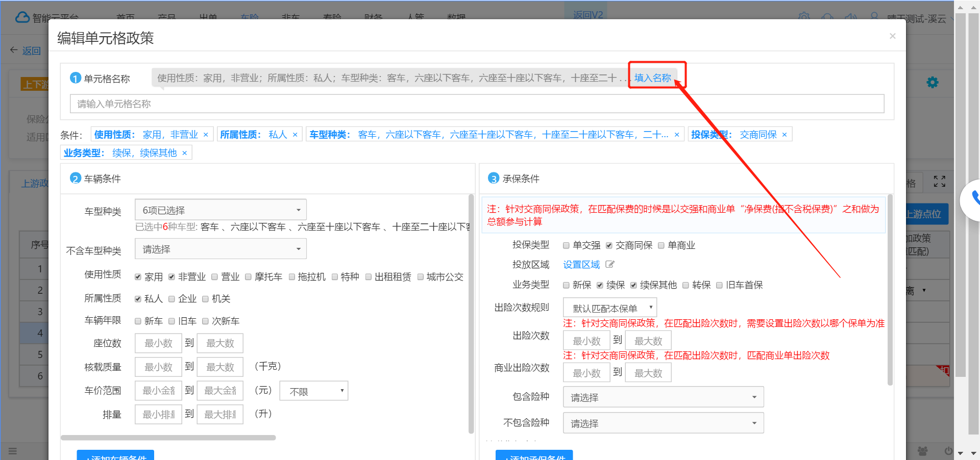This screenshot has height=460, width=980.
Task: Check the 摩托车 checkbox
Action: click(x=248, y=277)
